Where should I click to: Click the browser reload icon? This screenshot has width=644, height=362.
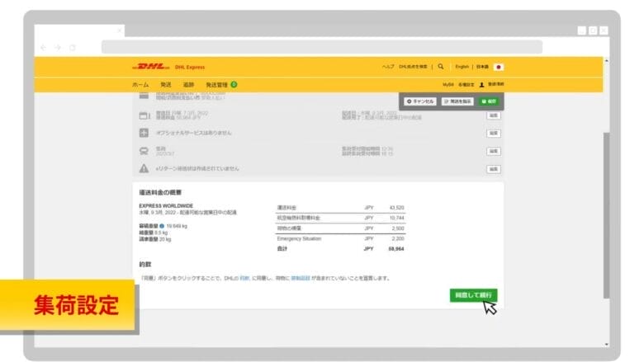point(73,48)
